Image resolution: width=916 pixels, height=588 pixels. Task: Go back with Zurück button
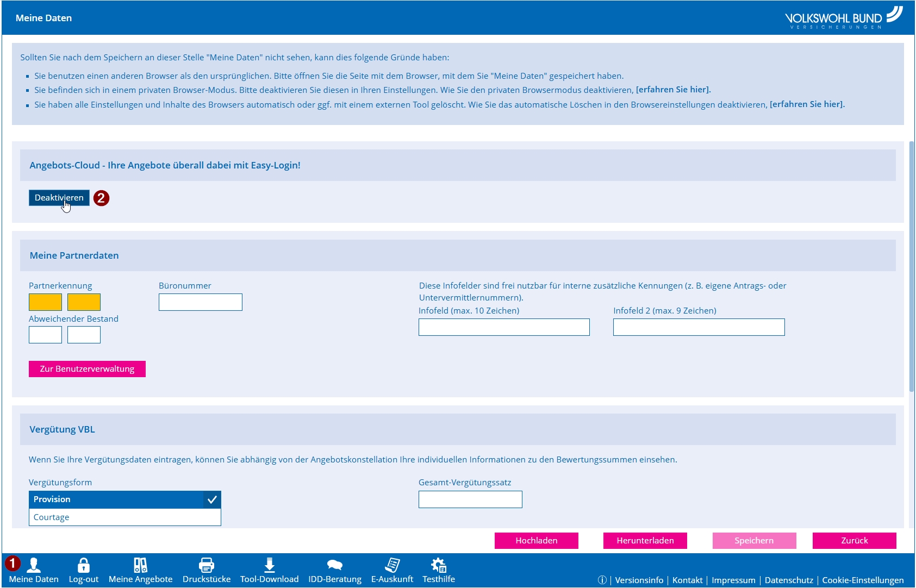pos(855,541)
